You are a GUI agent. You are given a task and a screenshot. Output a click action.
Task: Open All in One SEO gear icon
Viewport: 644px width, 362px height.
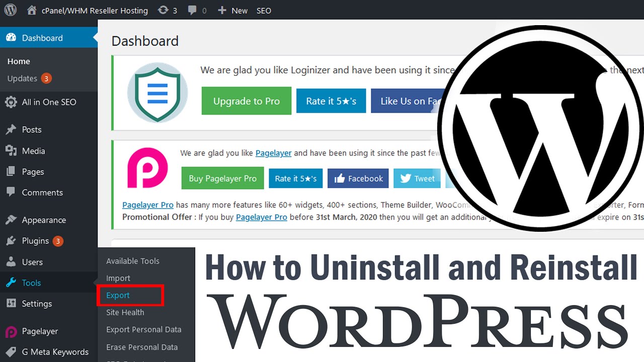click(11, 102)
